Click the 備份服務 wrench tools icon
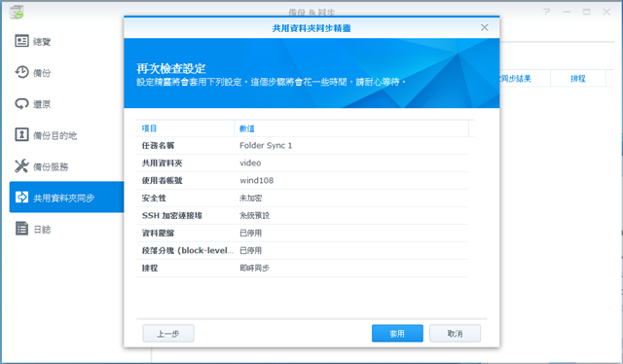 pyautogui.click(x=21, y=165)
